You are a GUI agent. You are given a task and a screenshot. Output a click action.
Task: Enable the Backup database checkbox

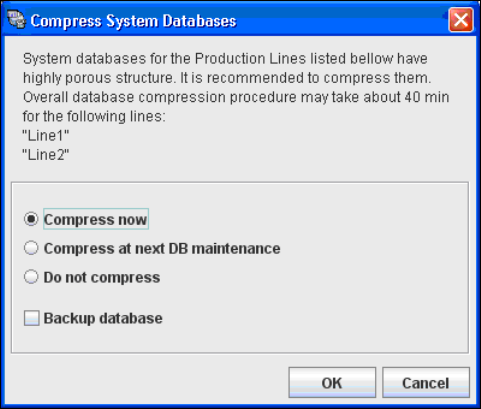32,318
